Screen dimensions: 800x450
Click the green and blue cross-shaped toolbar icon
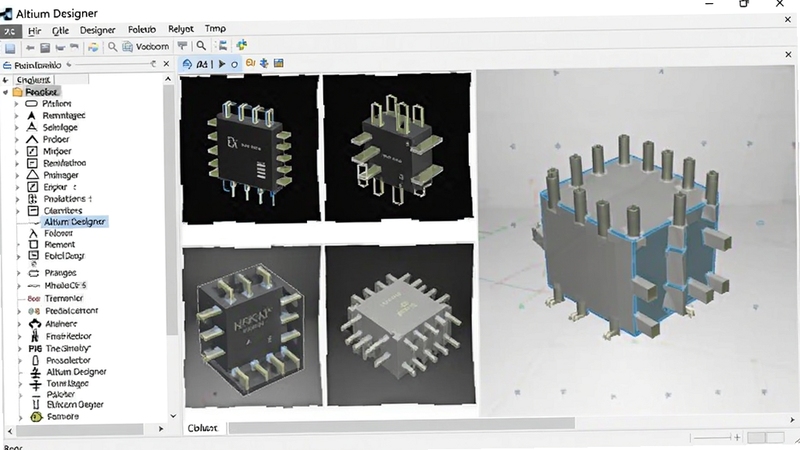coord(241,45)
